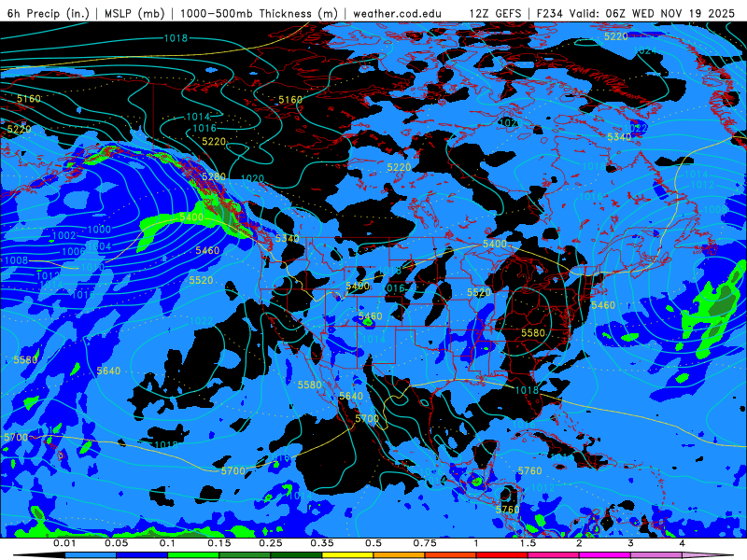The image size is (747, 560).
Task: Select the yellow 0.35–0.5 legend swatch
Action: coord(347,555)
